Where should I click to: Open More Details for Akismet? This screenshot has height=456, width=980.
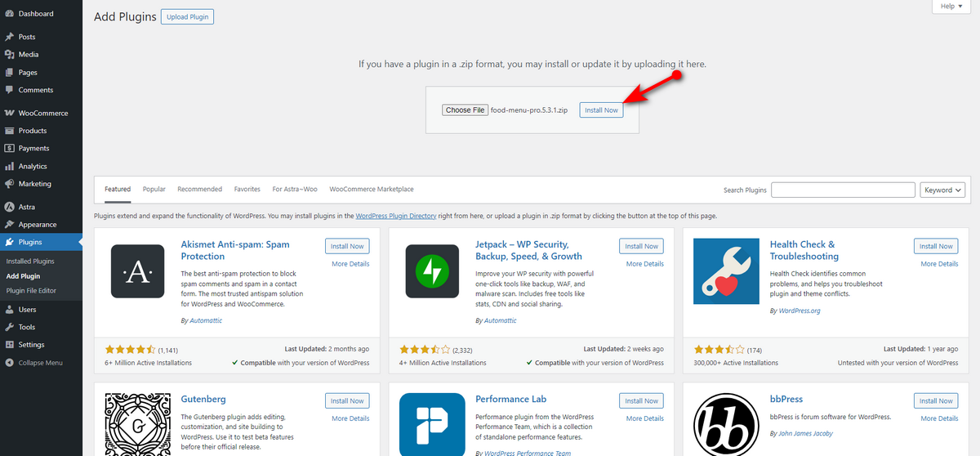350,264
